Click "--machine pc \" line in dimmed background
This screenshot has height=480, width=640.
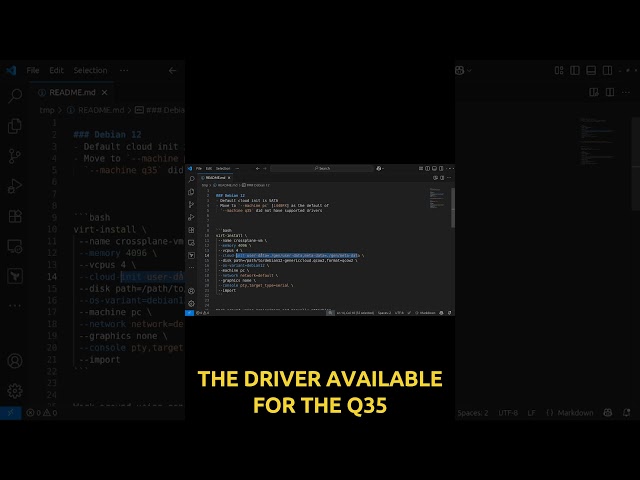(x=116, y=312)
